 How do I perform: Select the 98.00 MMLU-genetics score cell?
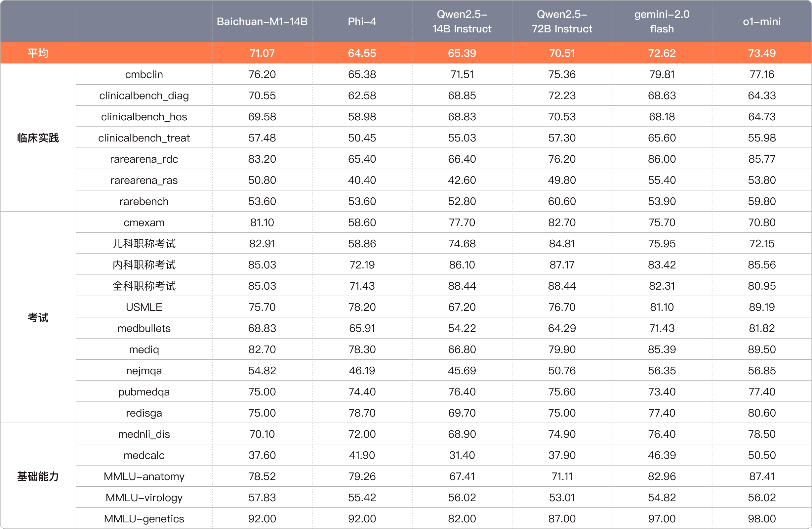coord(761,519)
